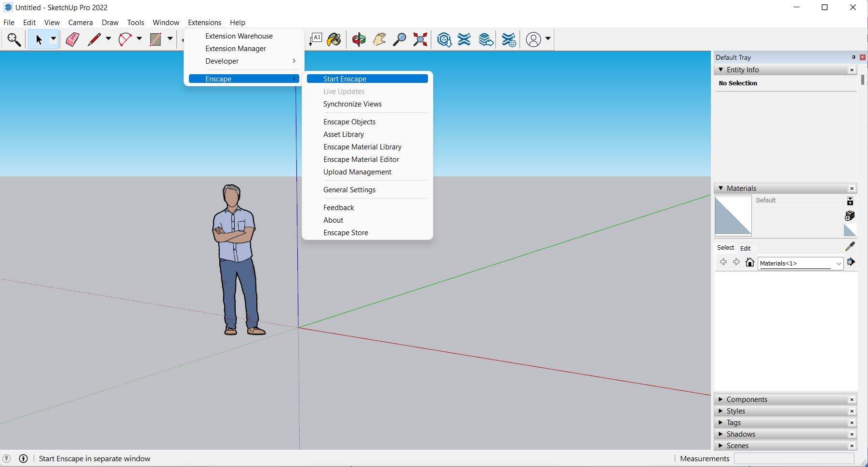The image size is (868, 467).
Task: Close the Entity Info panel
Action: [852, 70]
